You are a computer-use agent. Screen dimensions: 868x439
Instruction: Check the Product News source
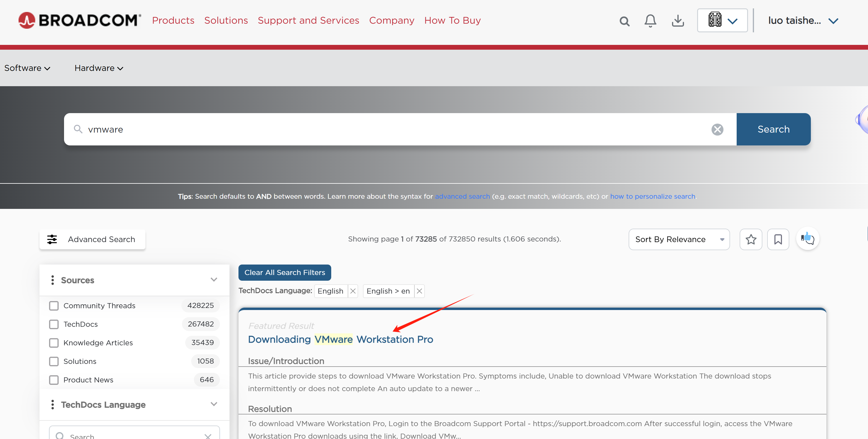54,380
